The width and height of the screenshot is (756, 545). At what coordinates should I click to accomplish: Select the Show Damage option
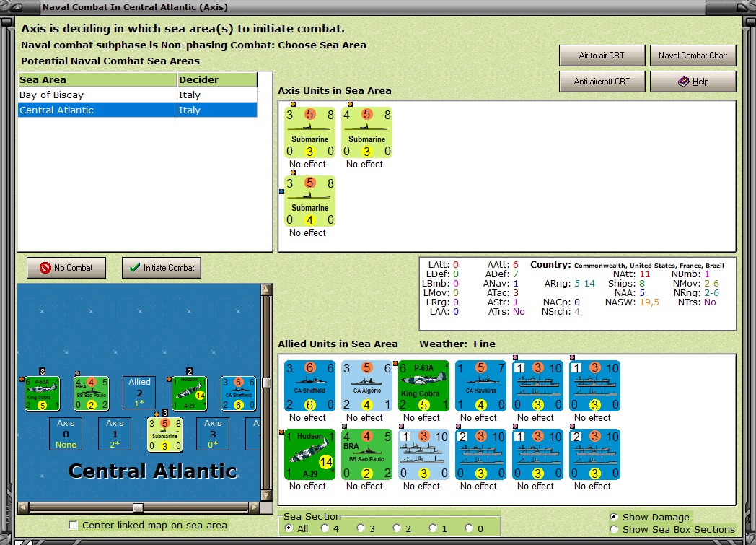tap(614, 517)
